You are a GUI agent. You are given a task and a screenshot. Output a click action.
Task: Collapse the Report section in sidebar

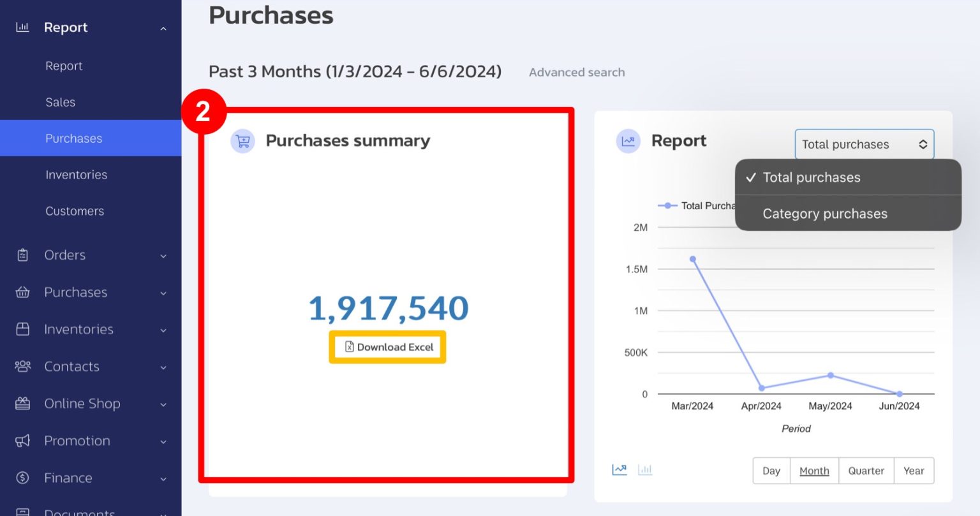click(163, 27)
